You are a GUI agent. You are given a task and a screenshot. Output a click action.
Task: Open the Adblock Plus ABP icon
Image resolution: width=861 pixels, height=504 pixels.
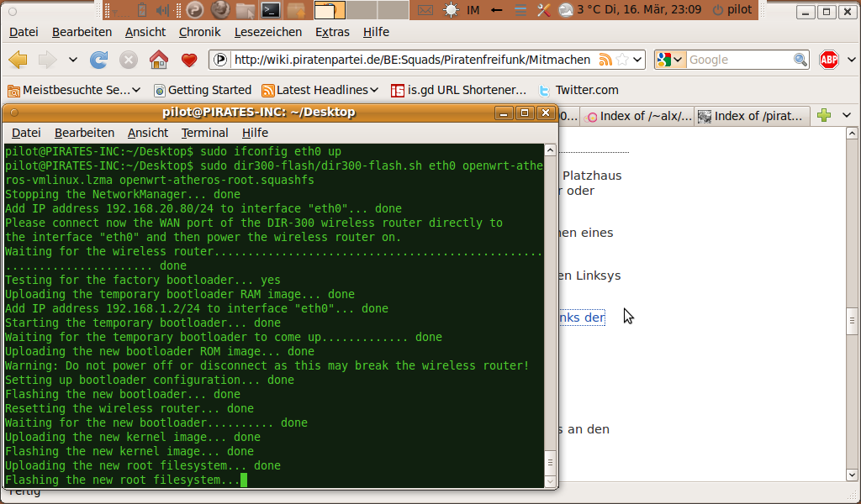click(829, 60)
